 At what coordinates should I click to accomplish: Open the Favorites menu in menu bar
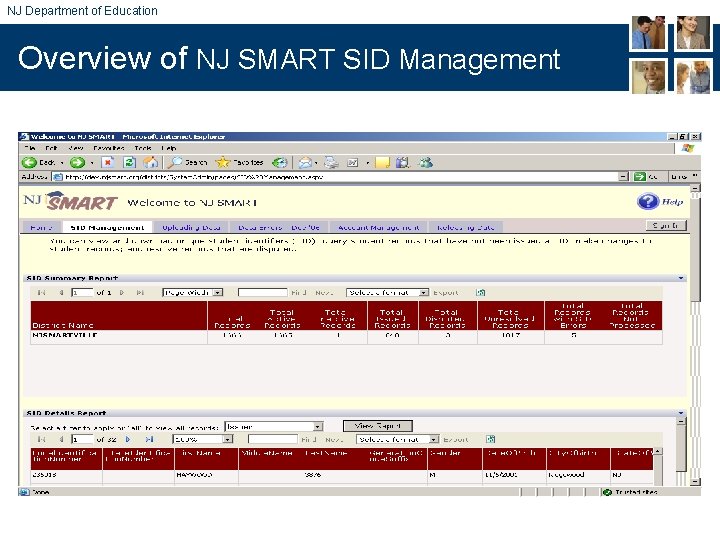109,148
